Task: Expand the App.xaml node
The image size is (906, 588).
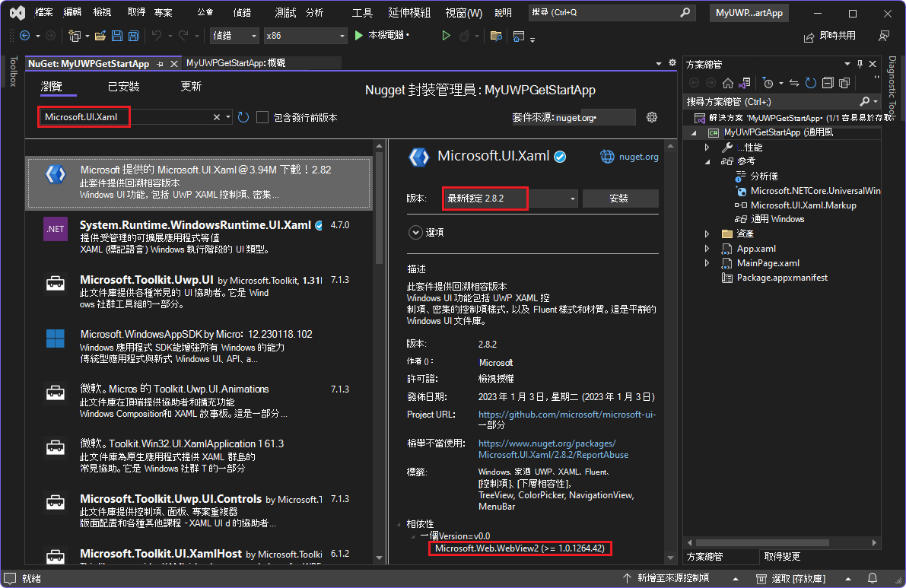Action: (x=707, y=249)
